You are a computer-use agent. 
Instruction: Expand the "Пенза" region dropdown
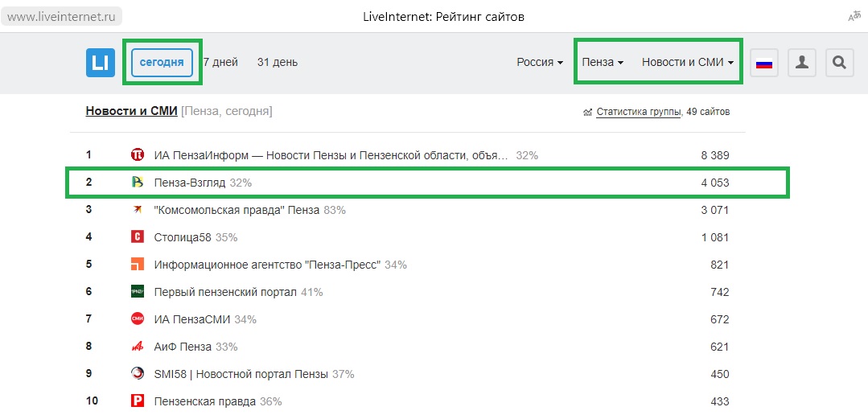pos(603,62)
